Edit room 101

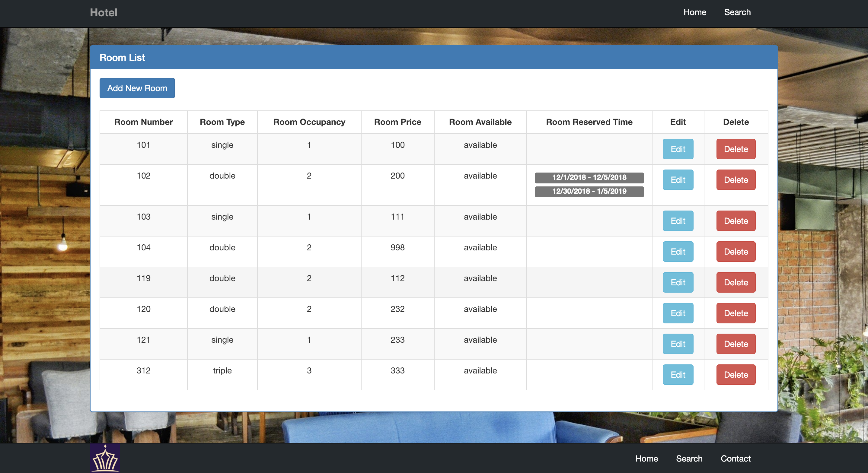coord(678,149)
